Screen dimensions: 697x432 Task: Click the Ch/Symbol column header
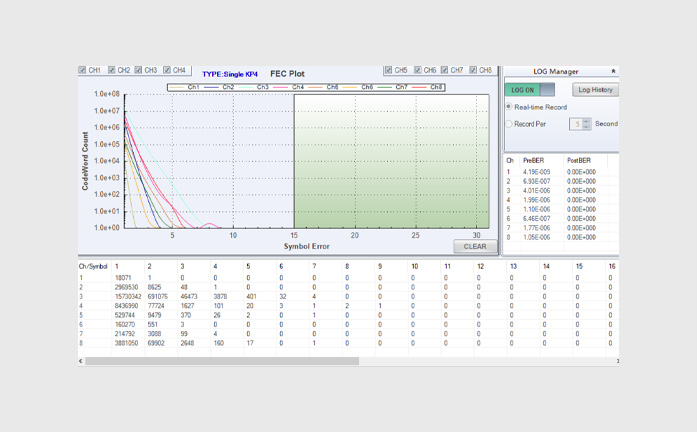click(x=93, y=266)
